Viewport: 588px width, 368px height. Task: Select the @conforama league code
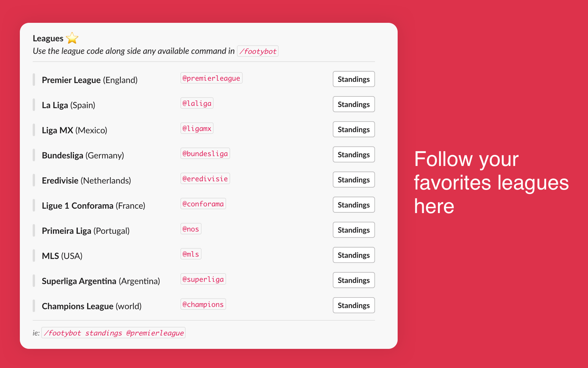tap(203, 204)
